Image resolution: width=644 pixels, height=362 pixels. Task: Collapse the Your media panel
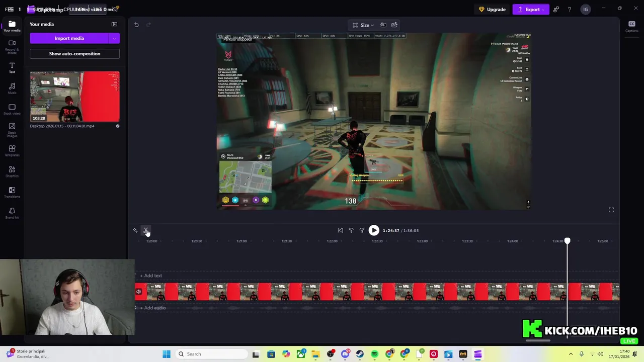pyautogui.click(x=114, y=24)
